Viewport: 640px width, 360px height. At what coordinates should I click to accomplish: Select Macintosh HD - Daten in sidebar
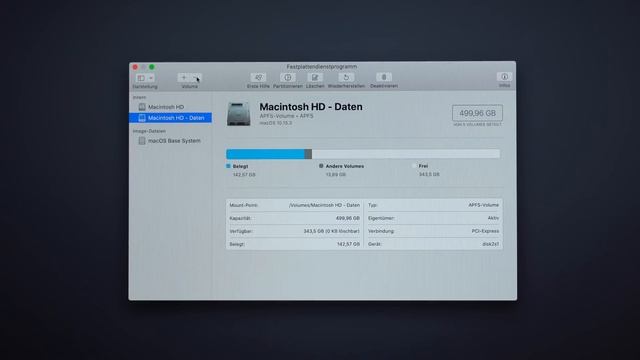click(x=171, y=118)
